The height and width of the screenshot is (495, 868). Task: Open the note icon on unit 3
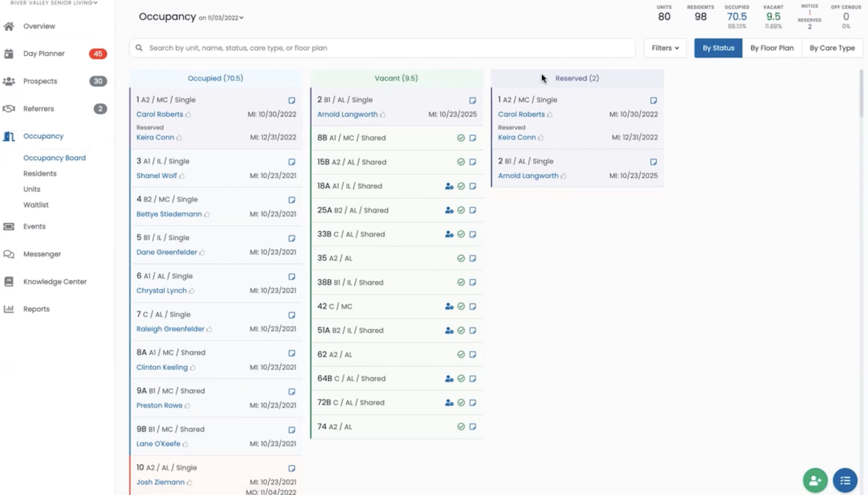coord(292,162)
